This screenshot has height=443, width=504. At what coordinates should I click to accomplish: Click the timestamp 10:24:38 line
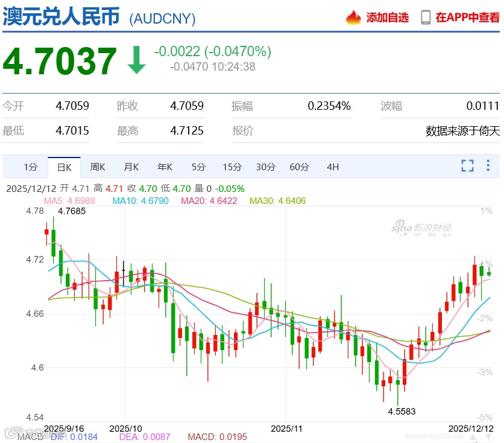coord(212,66)
